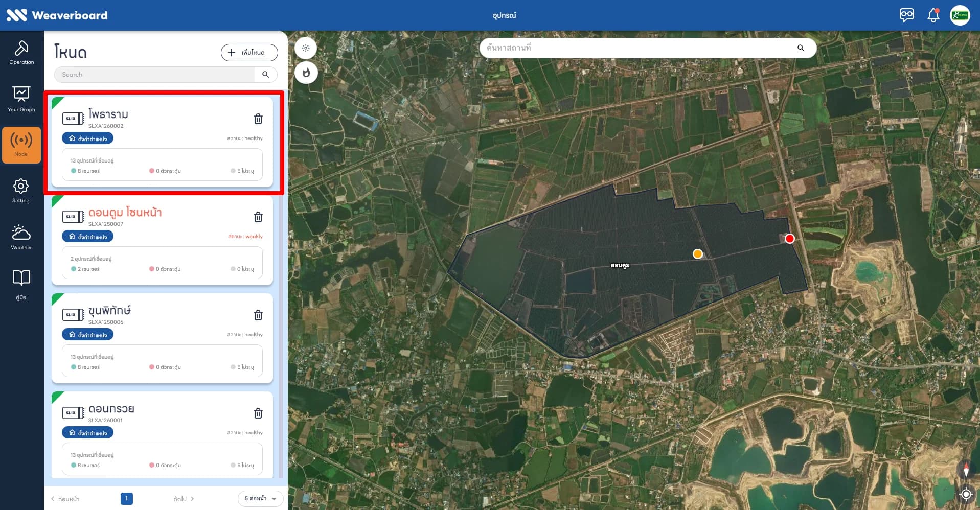Set location for ขุนพิทักษ์ node
Viewport: 980px width, 510px height.
[88, 335]
